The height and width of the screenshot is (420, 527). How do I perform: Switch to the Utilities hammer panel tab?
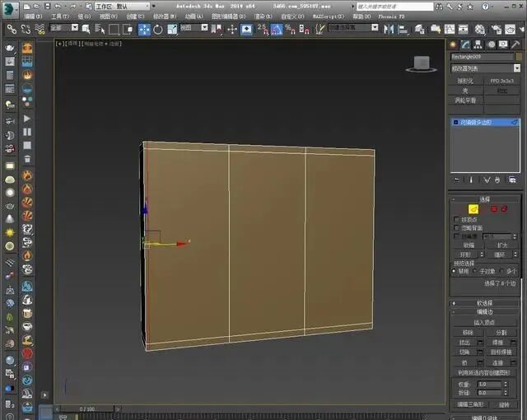(x=515, y=44)
